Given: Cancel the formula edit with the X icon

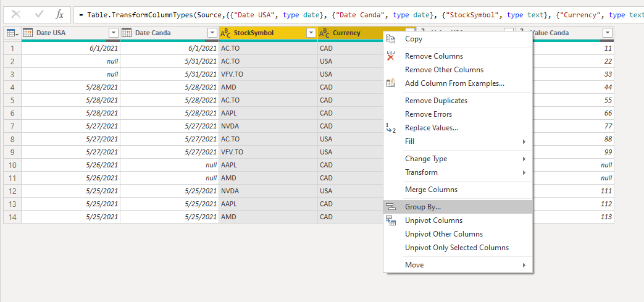Looking at the screenshot, I should (15, 15).
